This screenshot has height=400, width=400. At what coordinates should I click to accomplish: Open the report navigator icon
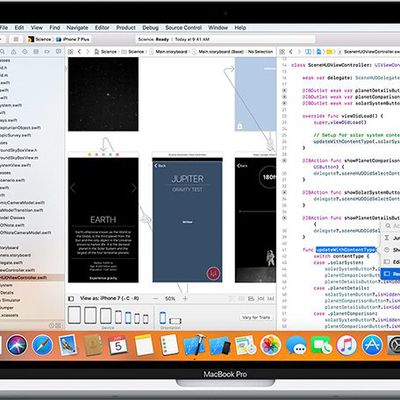pos(58,52)
